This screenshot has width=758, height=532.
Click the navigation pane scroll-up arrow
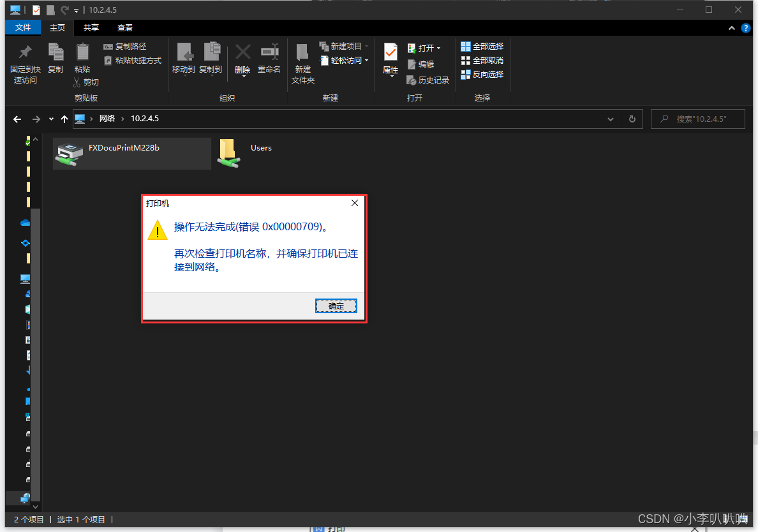click(35, 140)
